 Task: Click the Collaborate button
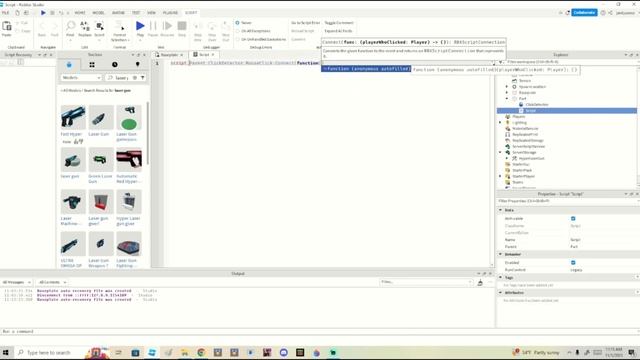click(x=584, y=13)
